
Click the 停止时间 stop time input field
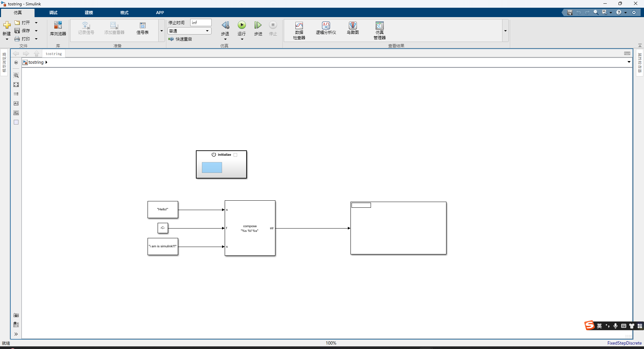coord(201,22)
